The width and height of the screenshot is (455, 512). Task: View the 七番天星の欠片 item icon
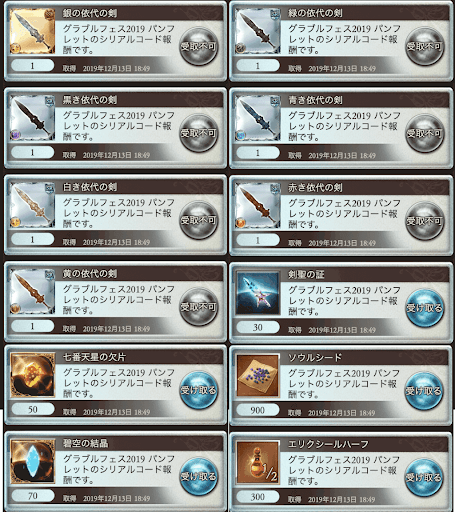(32, 375)
